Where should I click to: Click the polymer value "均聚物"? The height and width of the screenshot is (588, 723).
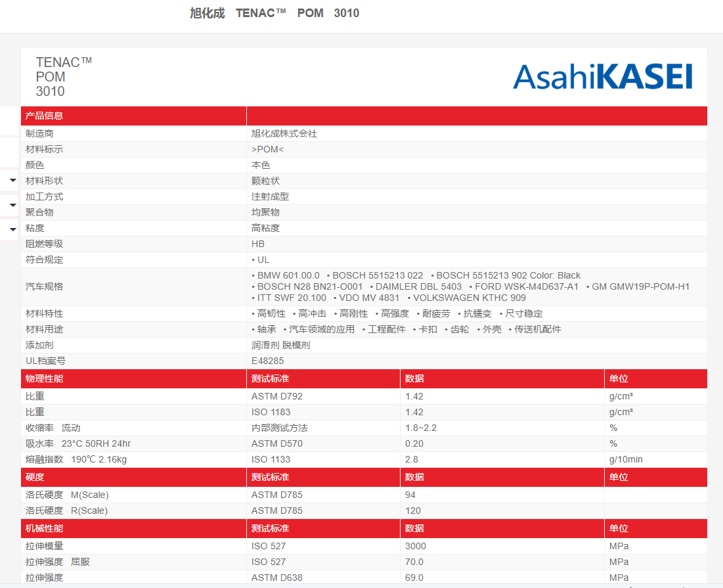click(x=265, y=212)
